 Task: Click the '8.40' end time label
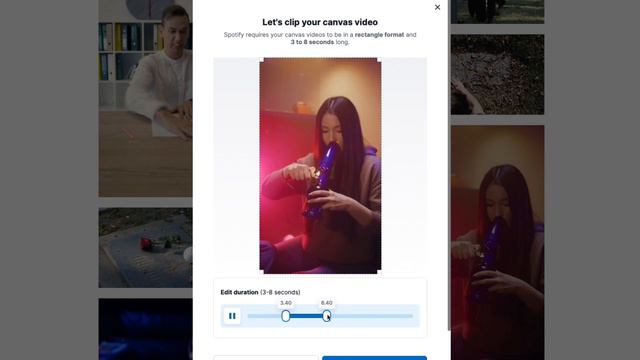pos(327,303)
